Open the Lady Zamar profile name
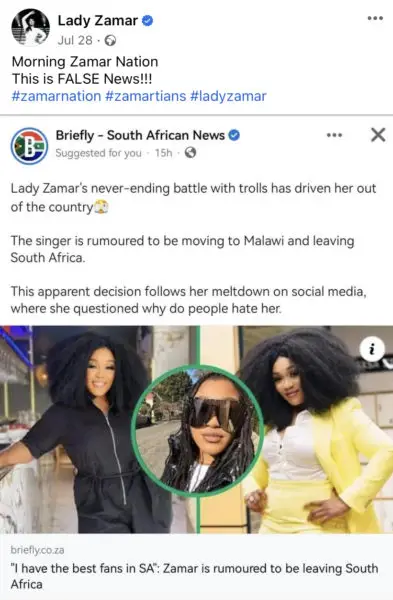The height and width of the screenshot is (600, 393). click(x=98, y=21)
